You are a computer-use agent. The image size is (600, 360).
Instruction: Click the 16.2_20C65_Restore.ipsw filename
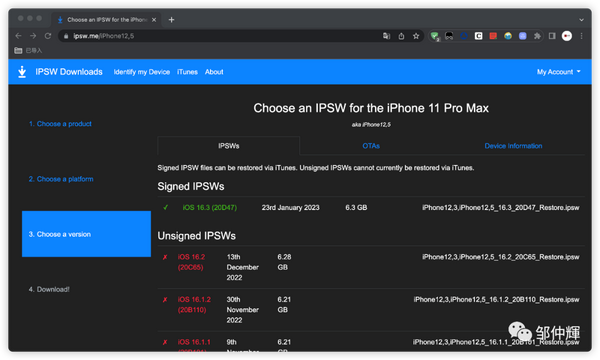pyautogui.click(x=501, y=257)
